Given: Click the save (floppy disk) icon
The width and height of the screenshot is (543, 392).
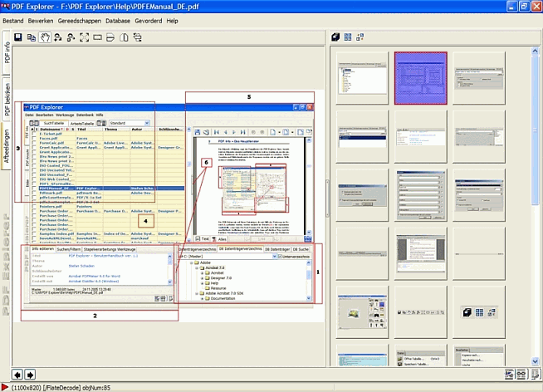Looking at the screenshot, I should click(18, 37).
